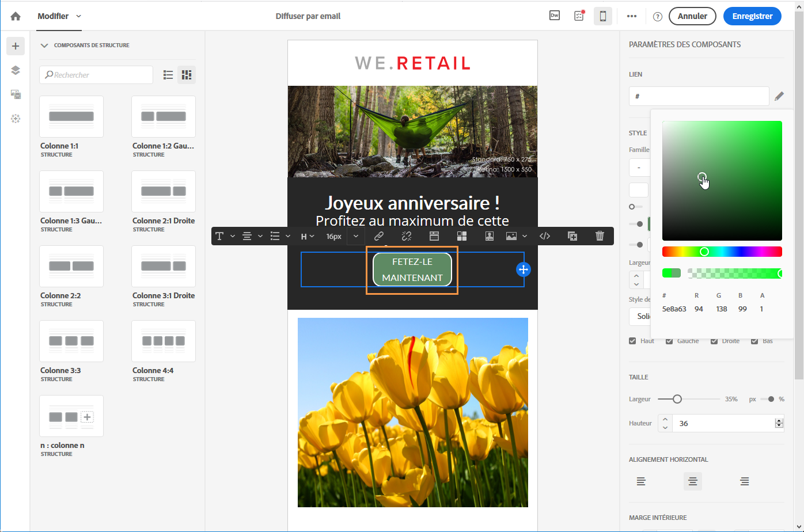This screenshot has width=804, height=532.
Task: Open the add components panel (plus icon)
Action: pyautogui.click(x=16, y=46)
